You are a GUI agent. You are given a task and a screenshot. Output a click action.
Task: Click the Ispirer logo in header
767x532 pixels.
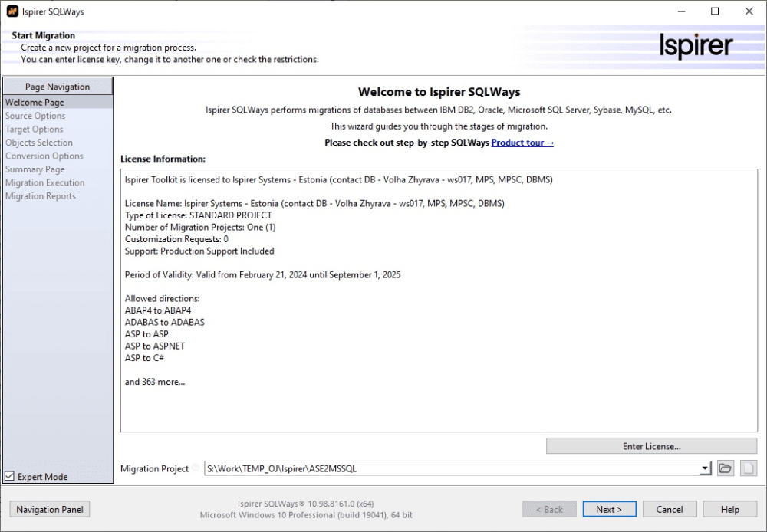click(696, 45)
